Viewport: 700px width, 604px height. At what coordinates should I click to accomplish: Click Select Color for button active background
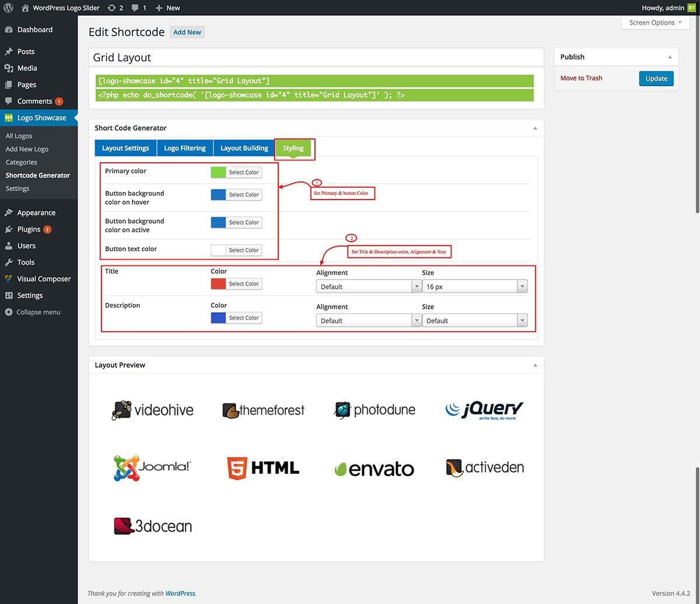tap(244, 222)
